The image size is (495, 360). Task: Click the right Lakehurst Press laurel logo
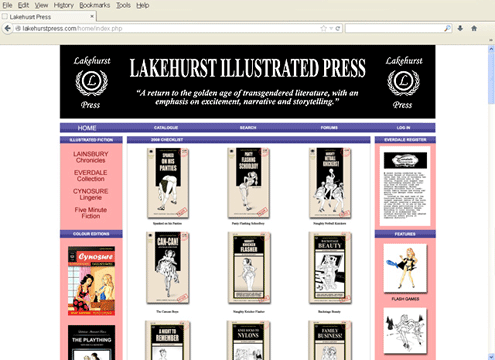404,82
